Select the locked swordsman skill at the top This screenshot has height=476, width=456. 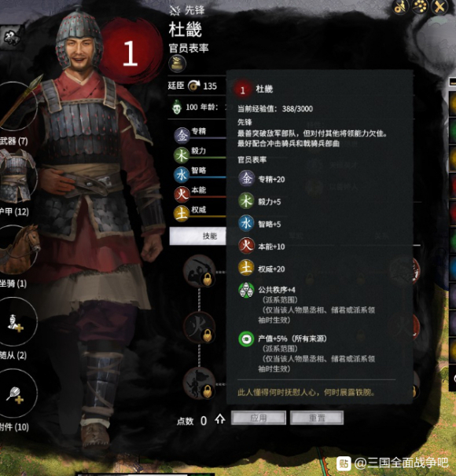pyautogui.click(x=199, y=272)
